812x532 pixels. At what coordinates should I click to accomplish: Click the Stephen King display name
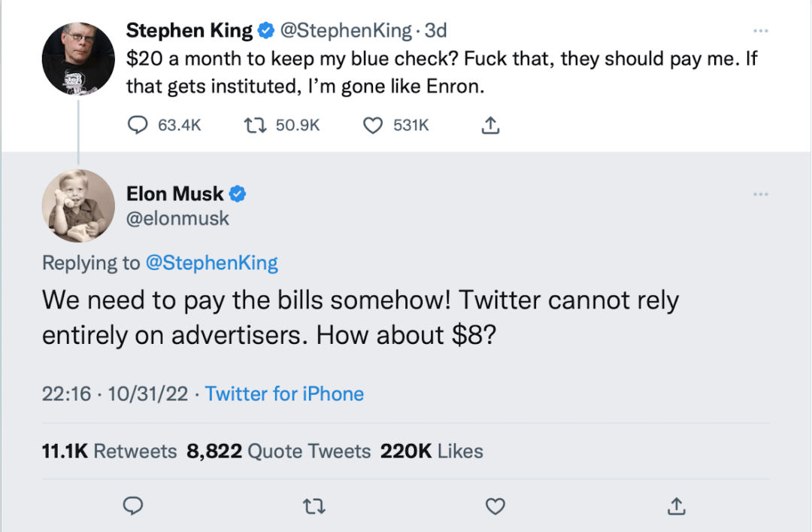point(189,31)
